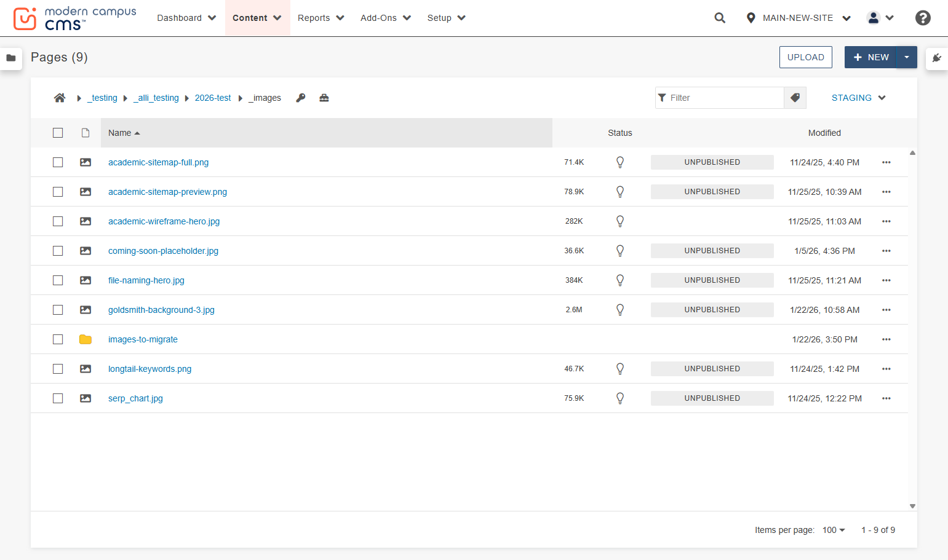Click lightbulb for goldsmith-background-3.jpg
This screenshot has height=560, width=948.
click(x=620, y=310)
